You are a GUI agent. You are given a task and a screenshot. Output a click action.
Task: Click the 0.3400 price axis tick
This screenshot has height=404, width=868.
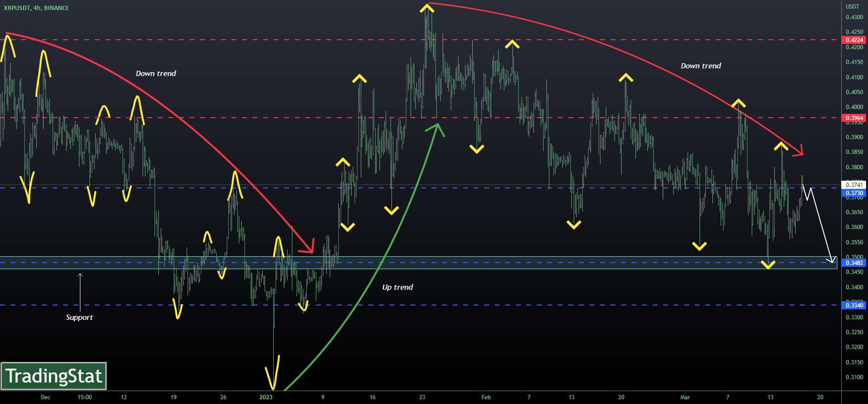coord(854,287)
